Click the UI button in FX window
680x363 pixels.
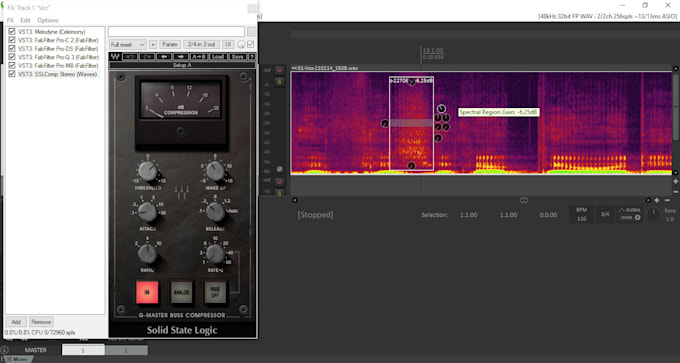point(228,45)
